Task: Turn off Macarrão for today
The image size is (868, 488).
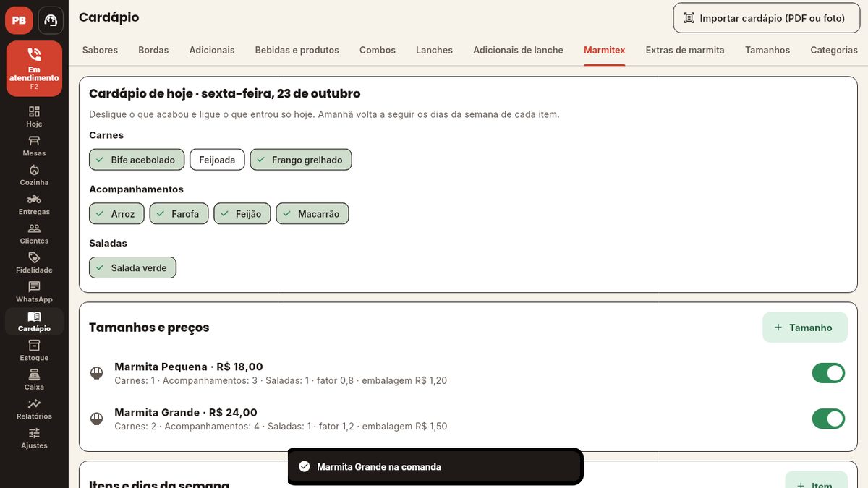Action: pos(312,214)
